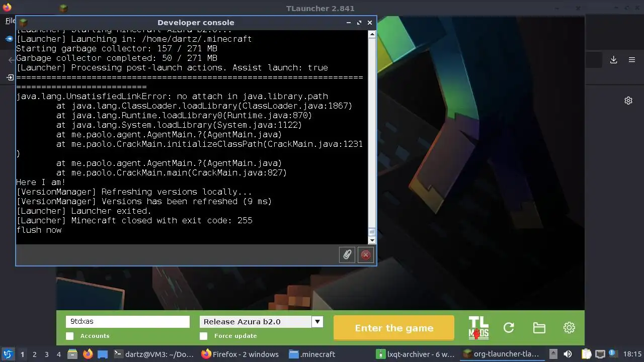Click the console scrollbar down arrow
Viewport: 644px width, 362px height.
(372, 240)
